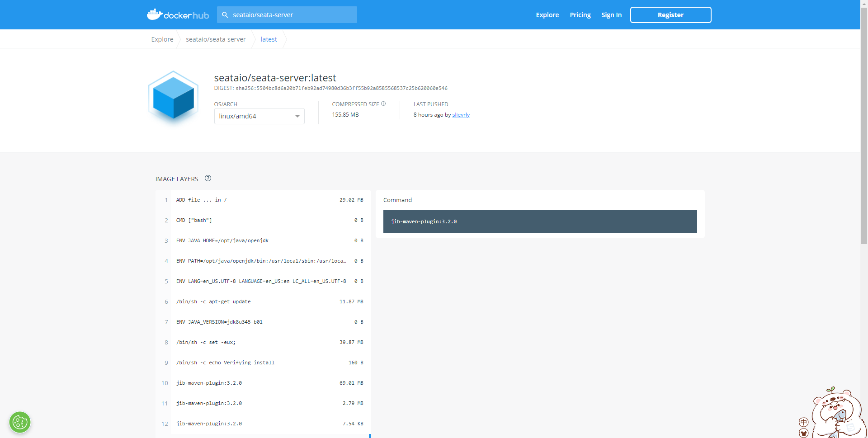Click the latest breadcrumb tag
868x438 pixels.
pos(269,39)
